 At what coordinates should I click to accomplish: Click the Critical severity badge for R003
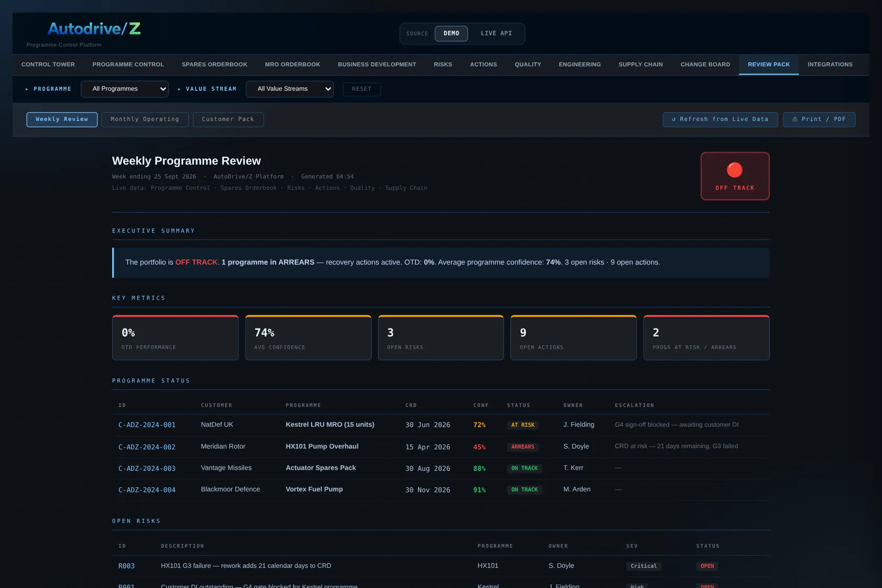[644, 566]
